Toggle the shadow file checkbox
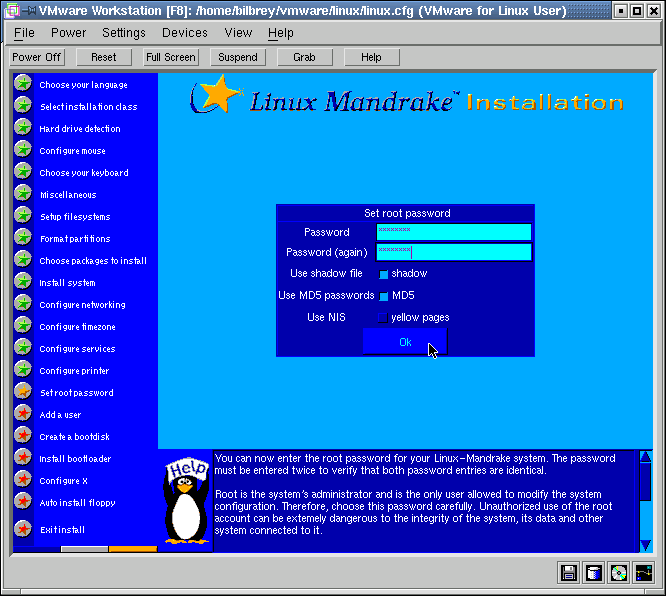This screenshot has width=666, height=596. pos(383,274)
